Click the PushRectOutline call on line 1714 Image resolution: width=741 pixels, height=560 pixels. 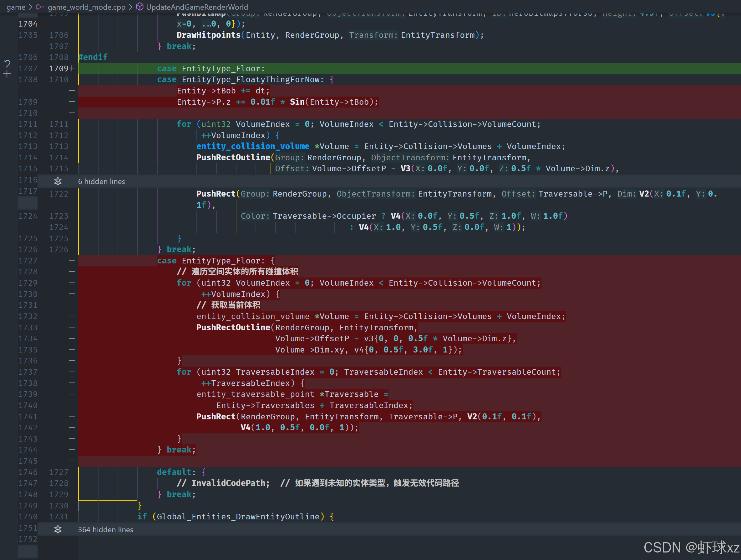click(233, 157)
